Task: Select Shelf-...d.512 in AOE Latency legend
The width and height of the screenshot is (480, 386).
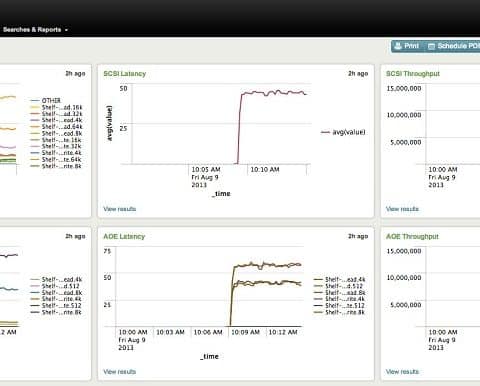Action: (338, 286)
